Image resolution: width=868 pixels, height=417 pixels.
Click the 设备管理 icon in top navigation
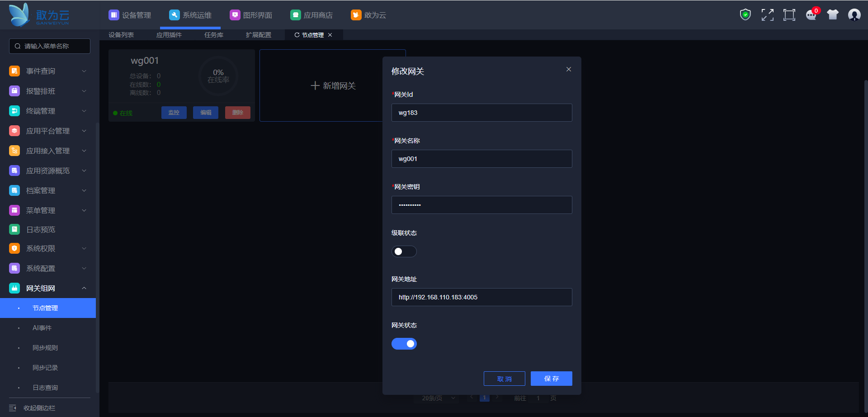[114, 15]
